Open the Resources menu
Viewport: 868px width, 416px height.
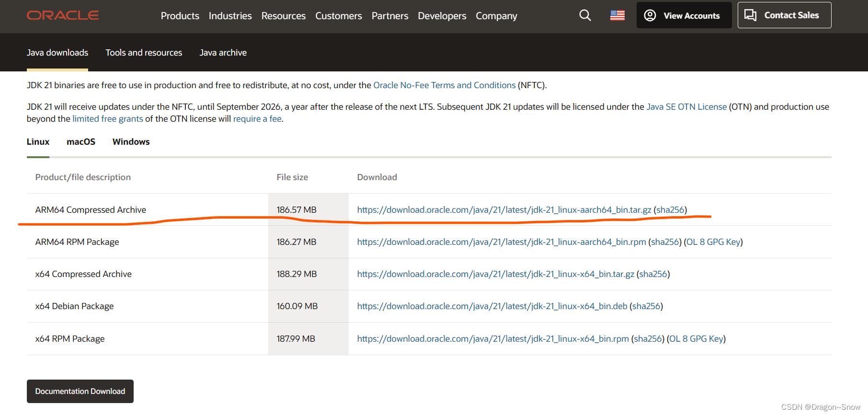(x=284, y=16)
